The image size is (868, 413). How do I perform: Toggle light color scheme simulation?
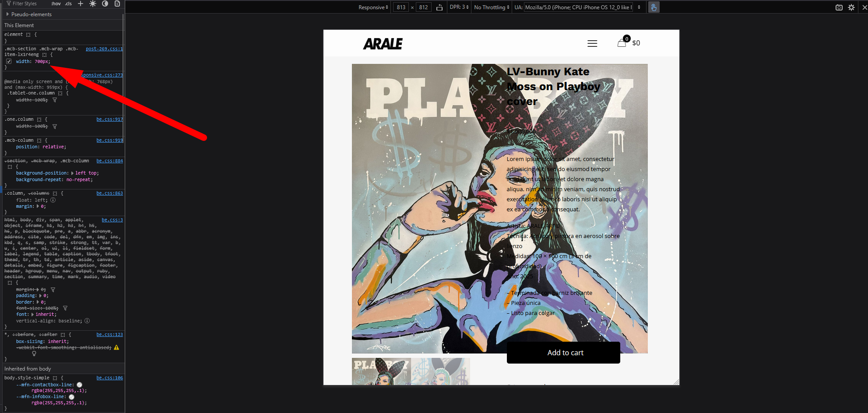(x=93, y=3)
